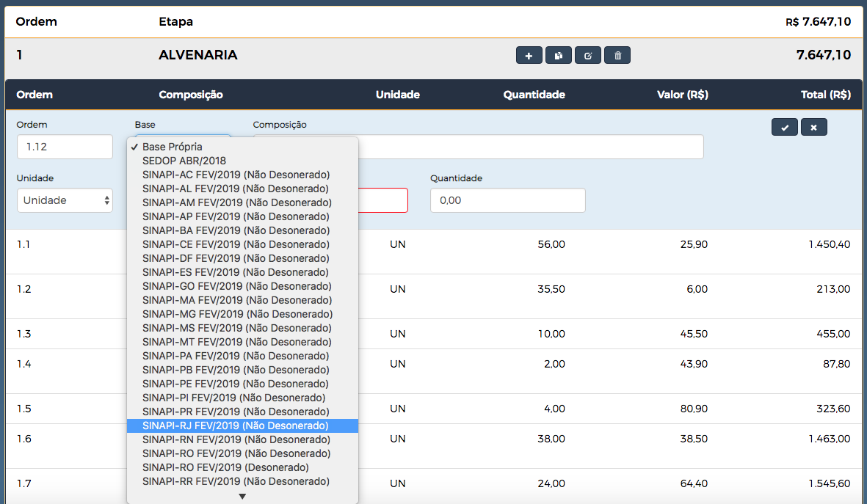Choose SINAPI-AM FEV/2019 (Não Desonerado)

click(243, 202)
